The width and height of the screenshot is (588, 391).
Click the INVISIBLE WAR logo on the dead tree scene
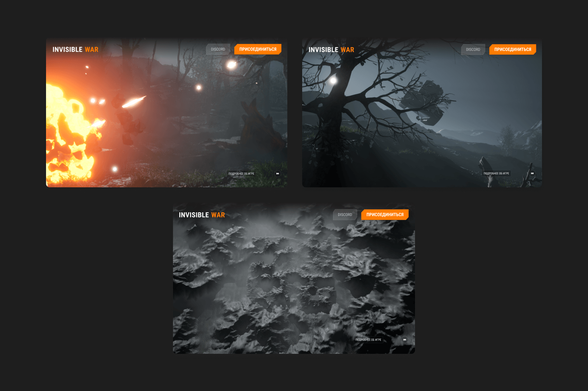coord(331,50)
